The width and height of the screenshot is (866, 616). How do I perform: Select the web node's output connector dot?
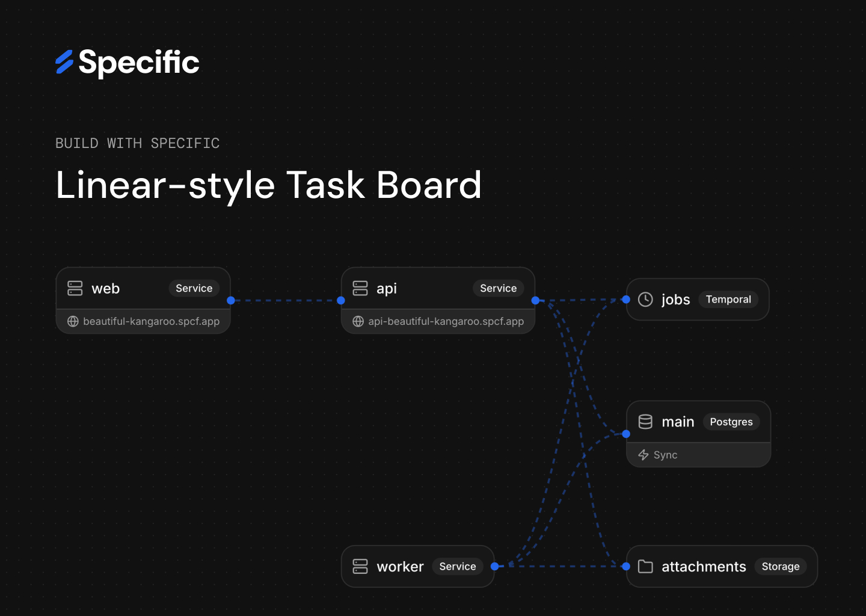tap(231, 300)
